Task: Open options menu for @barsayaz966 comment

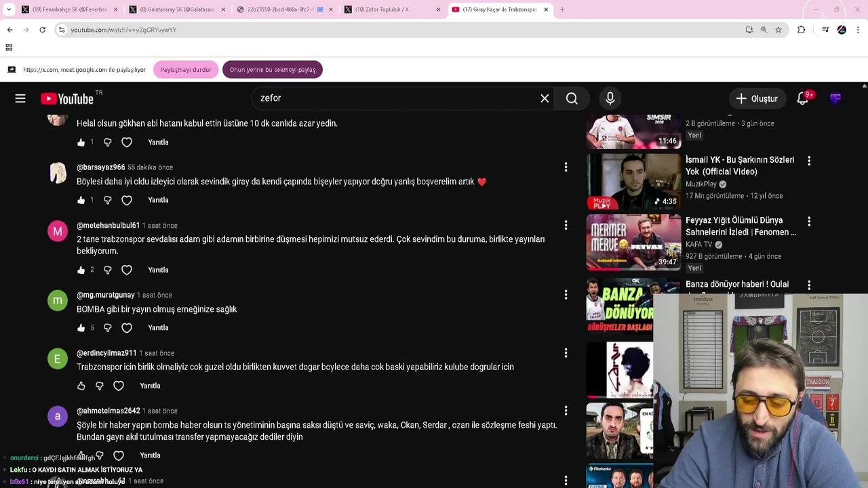Action: pos(566,167)
